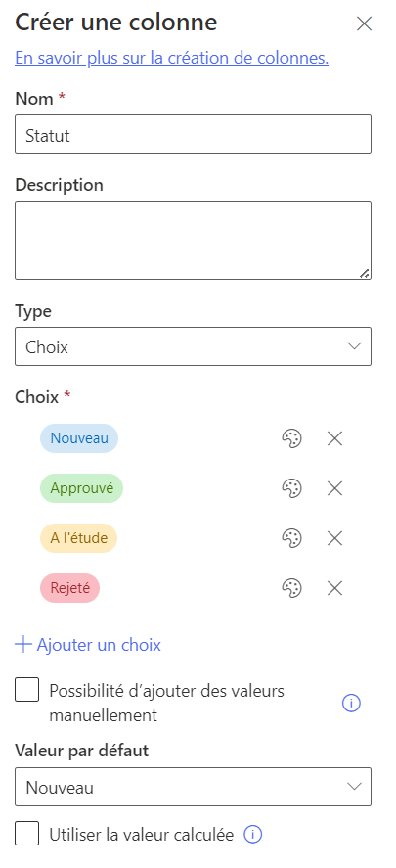Select the green Approuvé choice pill
The image size is (396, 868).
[81, 488]
